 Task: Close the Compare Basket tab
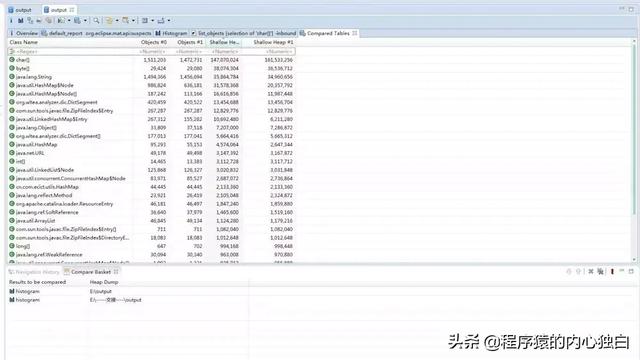pos(116,272)
